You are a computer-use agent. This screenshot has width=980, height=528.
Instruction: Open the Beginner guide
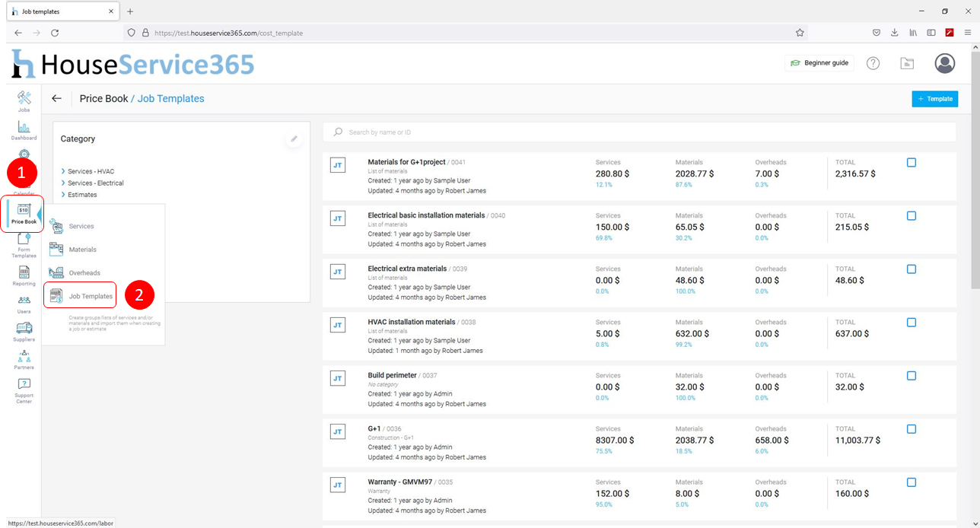tap(819, 63)
